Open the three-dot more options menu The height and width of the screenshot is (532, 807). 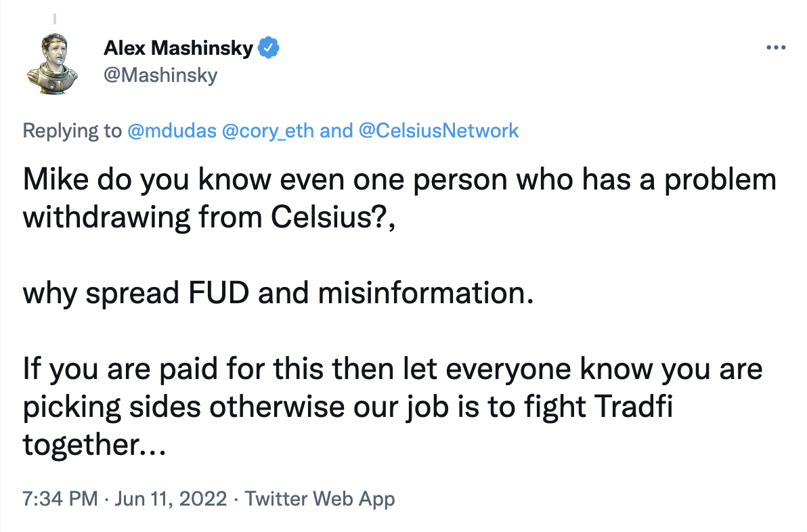(775, 48)
